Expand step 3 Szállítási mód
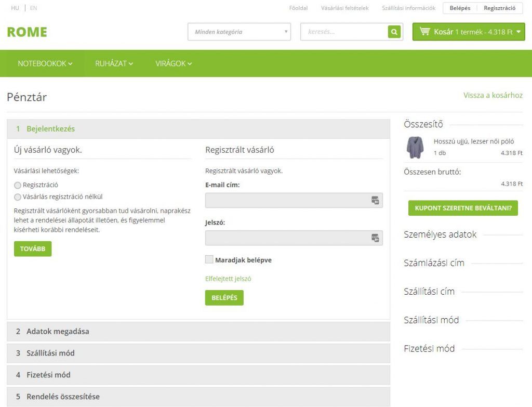Viewport: 532px width, 407px height. click(x=198, y=353)
